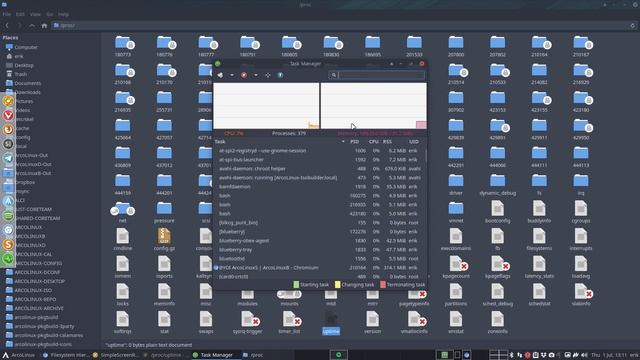This screenshot has width=640, height=360.
Task: Select the bamfdaemon process row
Action: tap(319, 187)
